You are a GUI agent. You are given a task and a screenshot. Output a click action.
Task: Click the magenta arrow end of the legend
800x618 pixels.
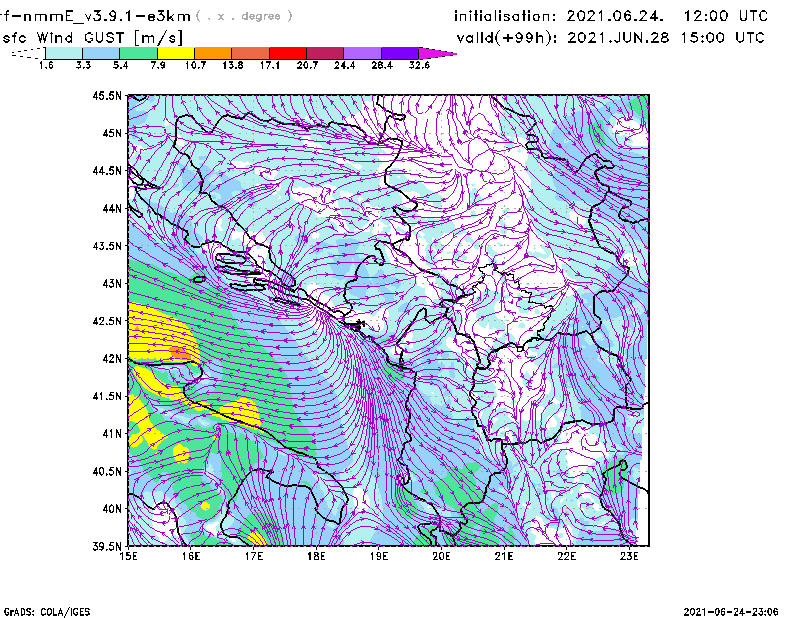pyautogui.click(x=437, y=53)
